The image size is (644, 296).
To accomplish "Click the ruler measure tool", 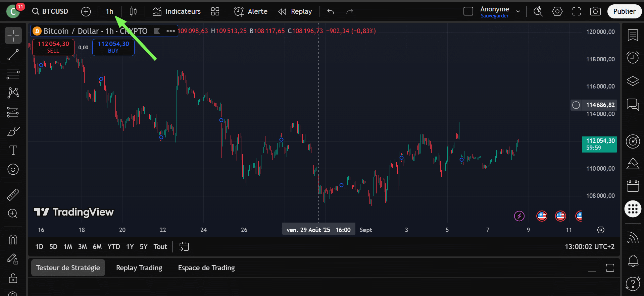I will tap(13, 195).
